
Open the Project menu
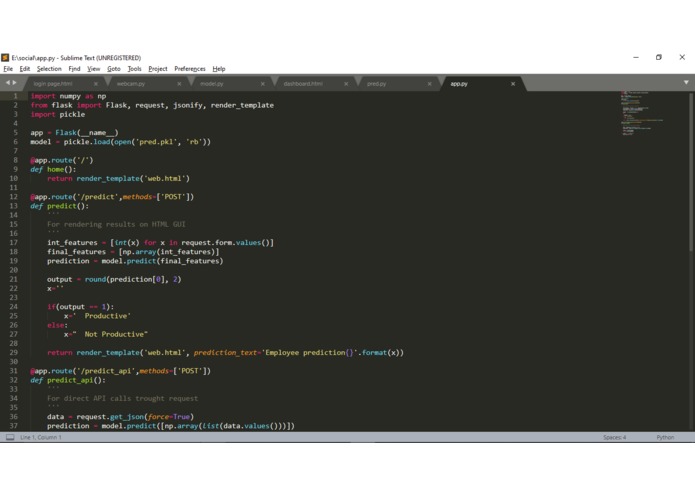tap(158, 69)
